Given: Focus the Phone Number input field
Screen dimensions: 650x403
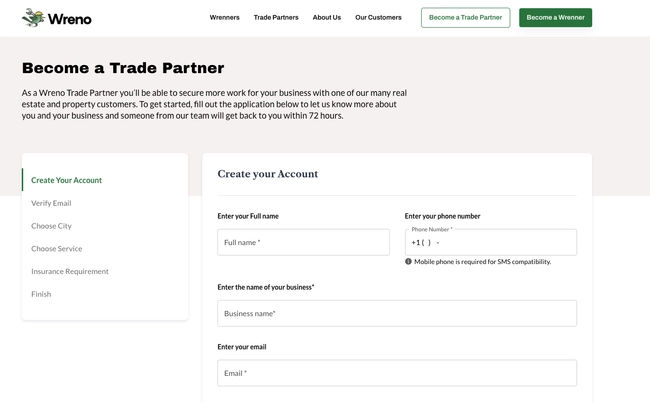Looking at the screenshot, I should [491, 243].
